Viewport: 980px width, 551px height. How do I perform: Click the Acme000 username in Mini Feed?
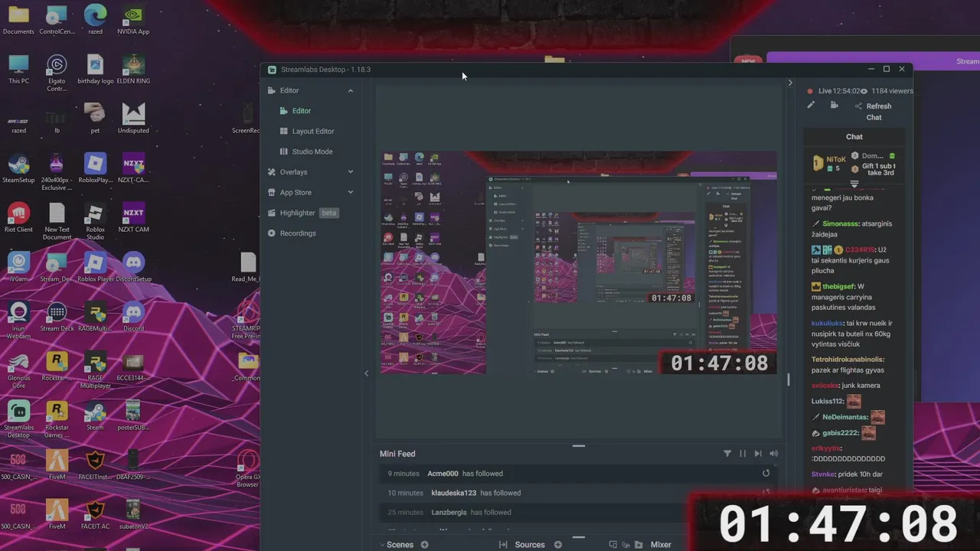click(x=443, y=474)
